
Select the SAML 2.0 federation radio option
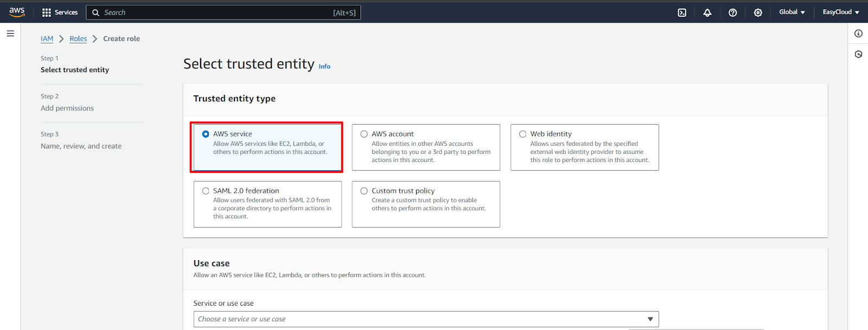(206, 191)
